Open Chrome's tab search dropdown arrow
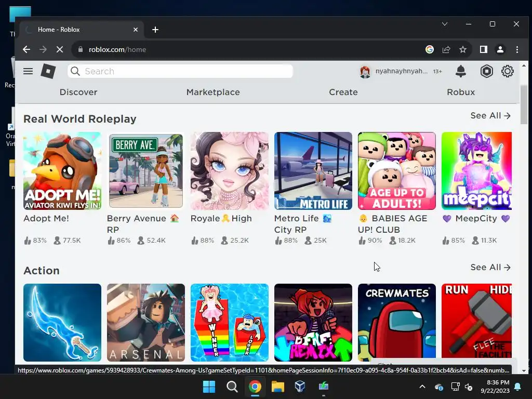 coord(445,24)
